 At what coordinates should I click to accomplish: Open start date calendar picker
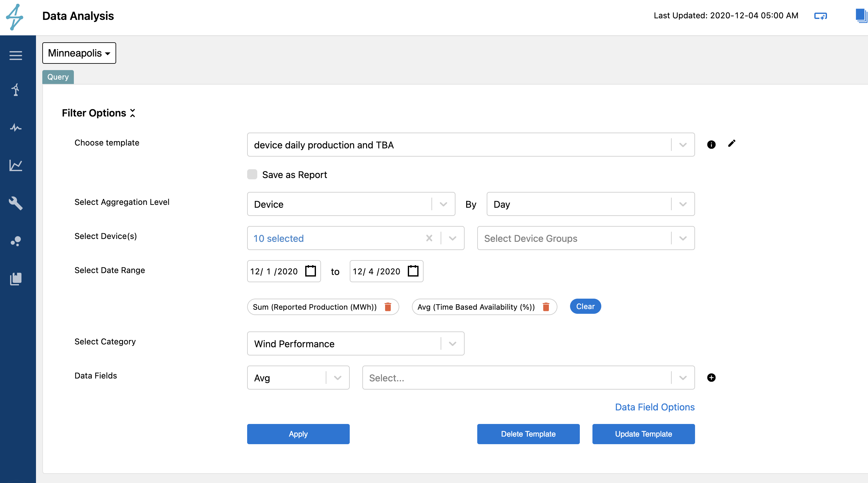(310, 271)
